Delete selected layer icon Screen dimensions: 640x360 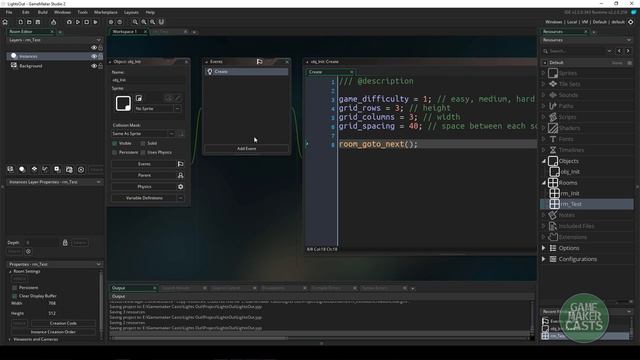click(x=81, y=169)
